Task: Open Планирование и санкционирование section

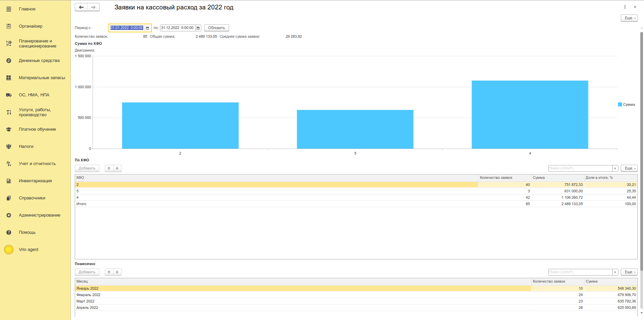Action: tap(37, 43)
